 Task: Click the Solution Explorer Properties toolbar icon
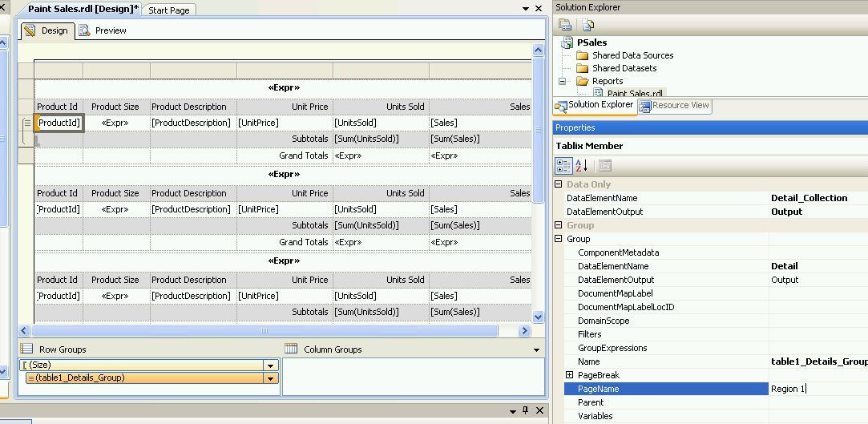tap(565, 25)
